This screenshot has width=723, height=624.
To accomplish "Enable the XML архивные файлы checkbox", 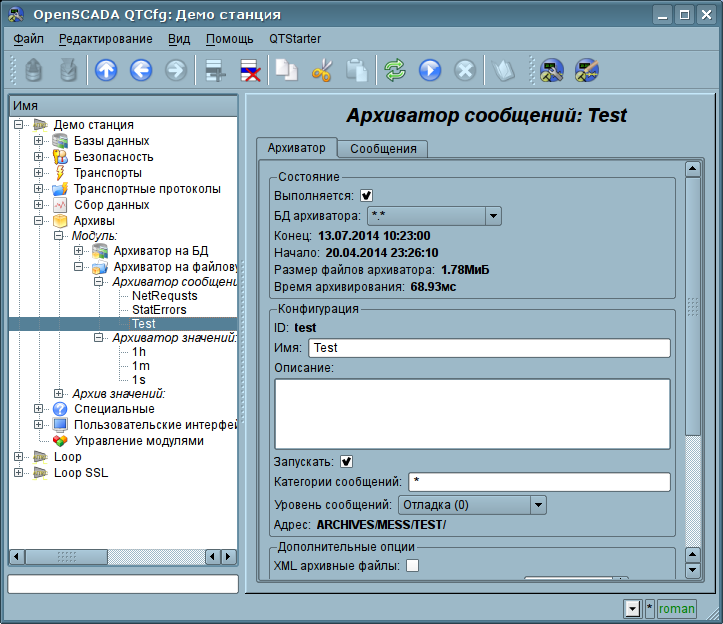I will pos(412,565).
